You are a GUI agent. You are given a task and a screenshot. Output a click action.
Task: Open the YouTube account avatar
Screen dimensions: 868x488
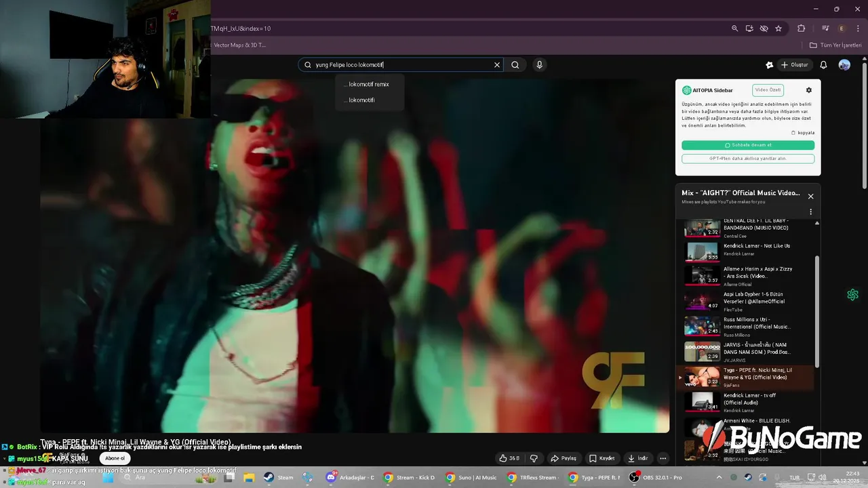(844, 65)
